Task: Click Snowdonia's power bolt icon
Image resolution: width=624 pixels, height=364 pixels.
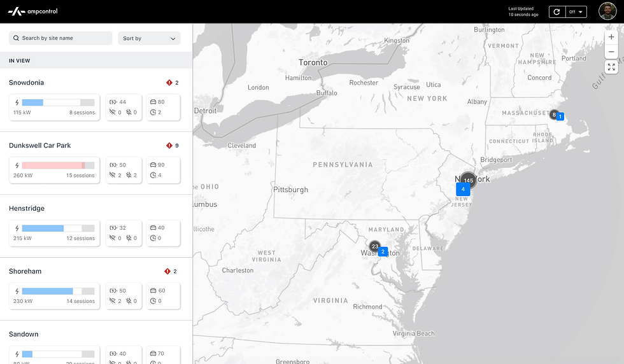Action: (x=17, y=102)
